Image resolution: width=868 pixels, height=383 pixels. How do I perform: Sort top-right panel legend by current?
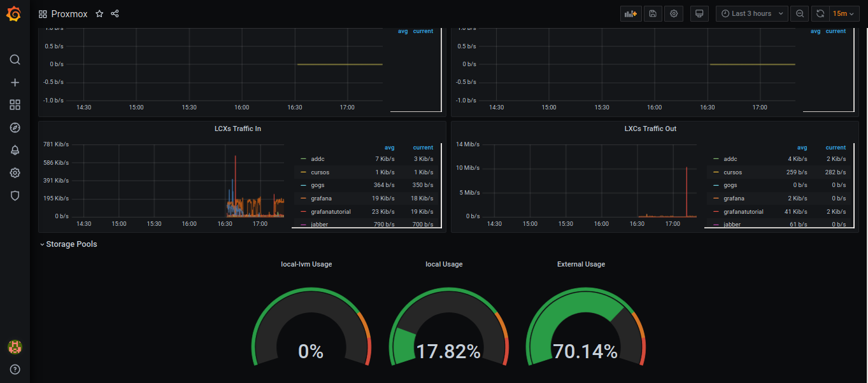(x=836, y=31)
